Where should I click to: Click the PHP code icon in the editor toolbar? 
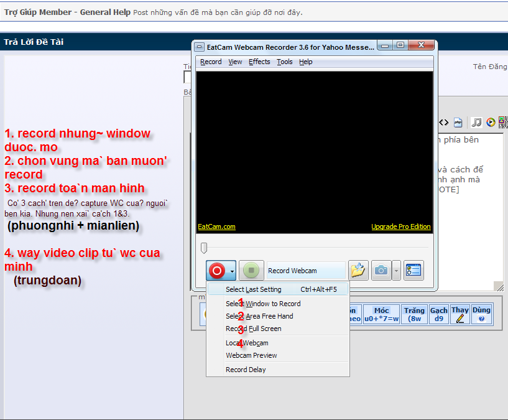458,122
